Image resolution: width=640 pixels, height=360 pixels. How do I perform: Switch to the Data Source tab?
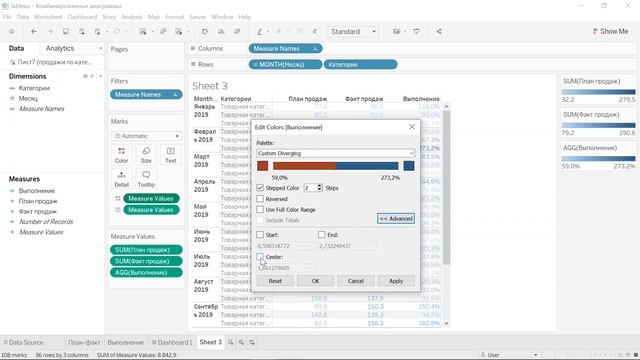[x=23, y=342]
